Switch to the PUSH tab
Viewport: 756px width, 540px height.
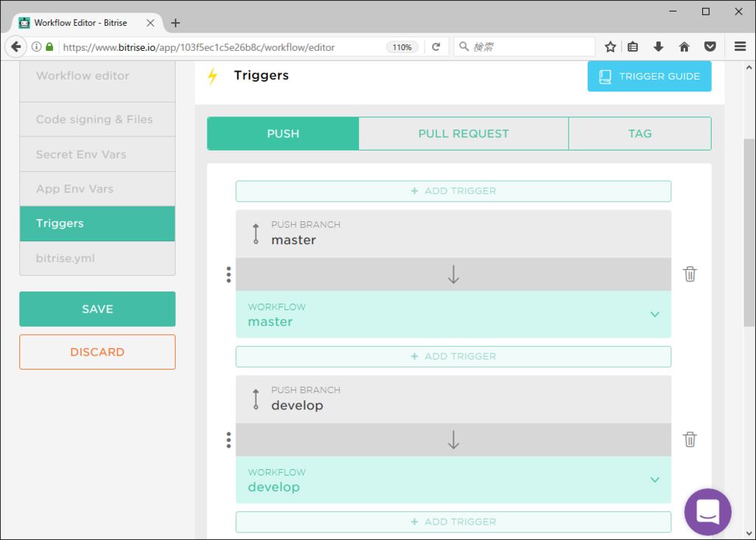283,134
